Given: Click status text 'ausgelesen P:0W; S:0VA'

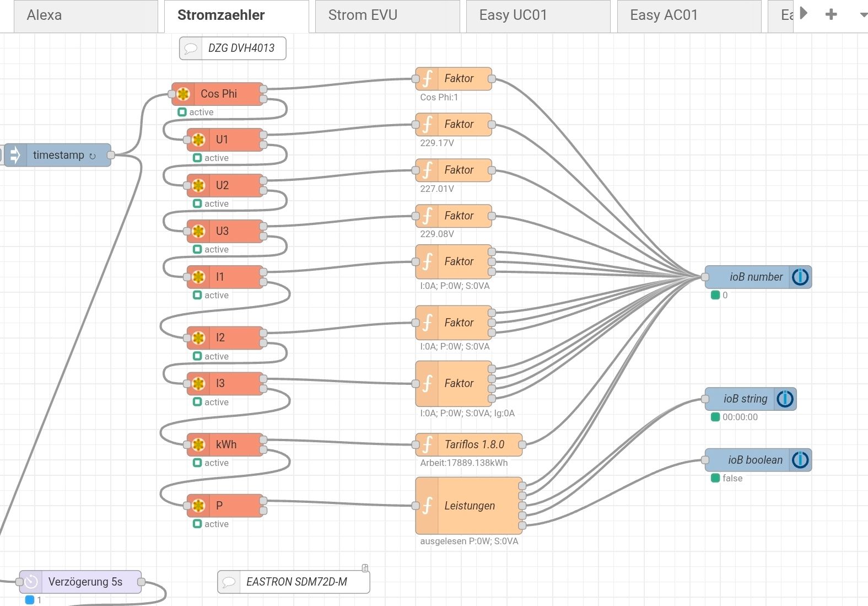Looking at the screenshot, I should 469,541.
